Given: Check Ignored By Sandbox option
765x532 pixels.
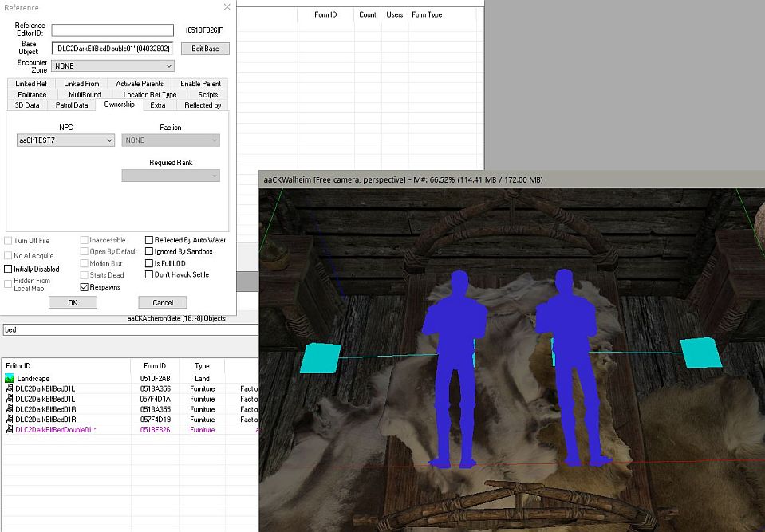Looking at the screenshot, I should (149, 252).
